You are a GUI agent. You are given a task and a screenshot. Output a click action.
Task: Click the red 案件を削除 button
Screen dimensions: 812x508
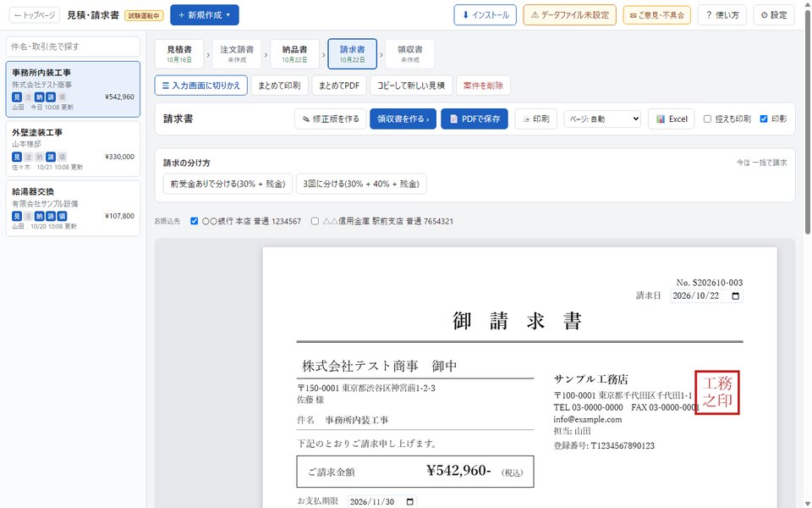click(x=483, y=86)
